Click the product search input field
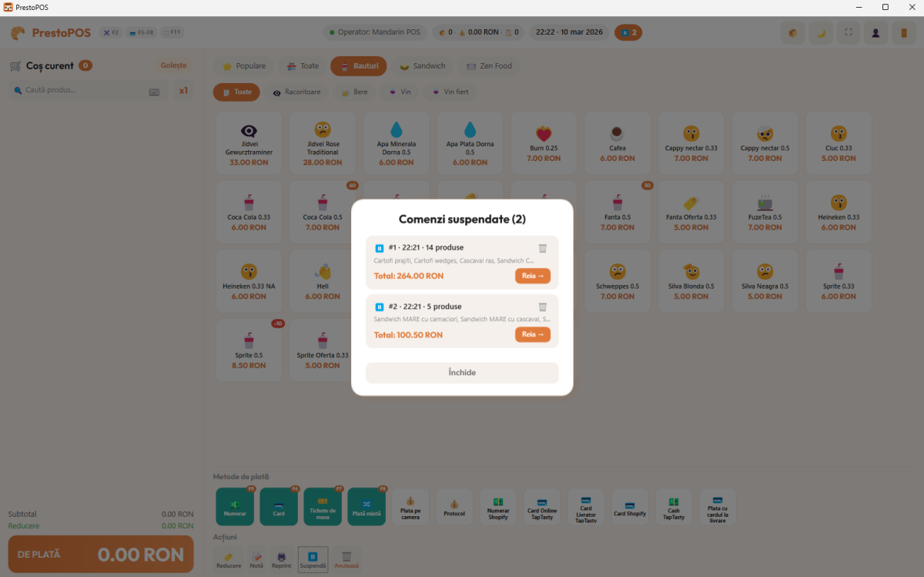Viewport: 924px width, 577px height. (85, 90)
